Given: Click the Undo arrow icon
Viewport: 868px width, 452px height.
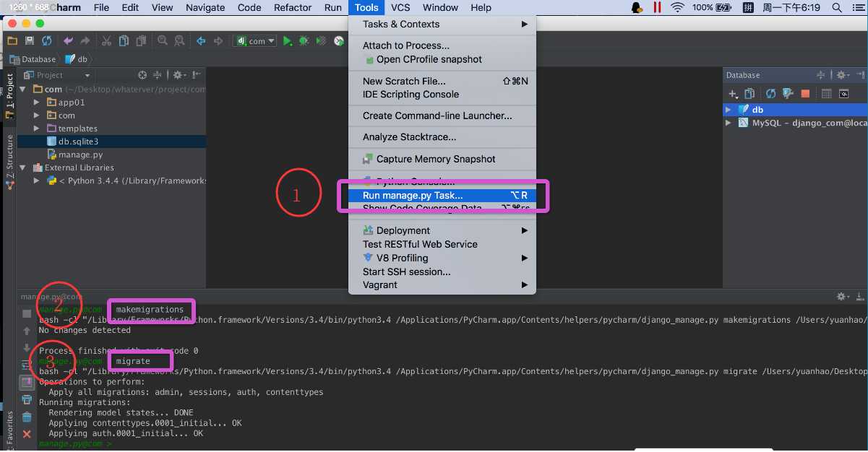Looking at the screenshot, I should tap(68, 41).
